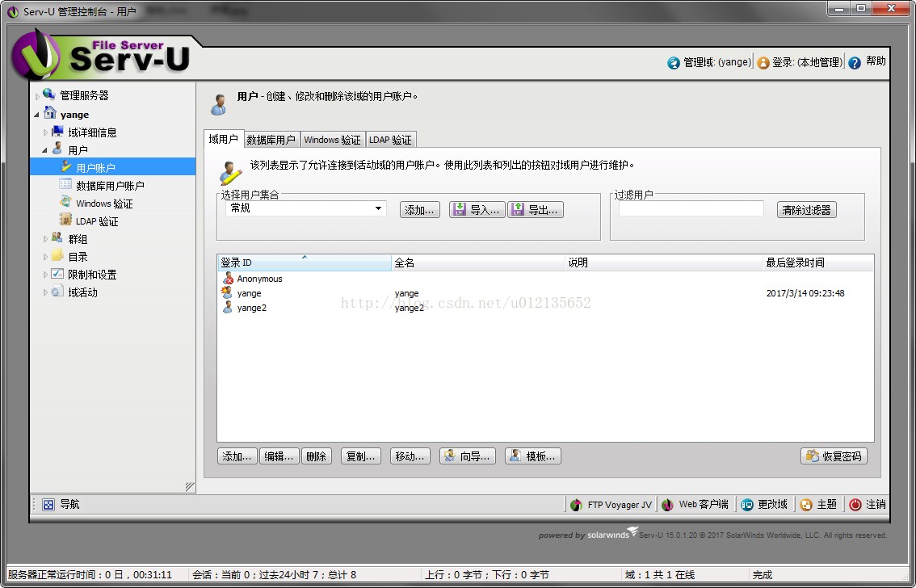Sort the list by 全名 column header
The image size is (916, 588).
click(478, 262)
